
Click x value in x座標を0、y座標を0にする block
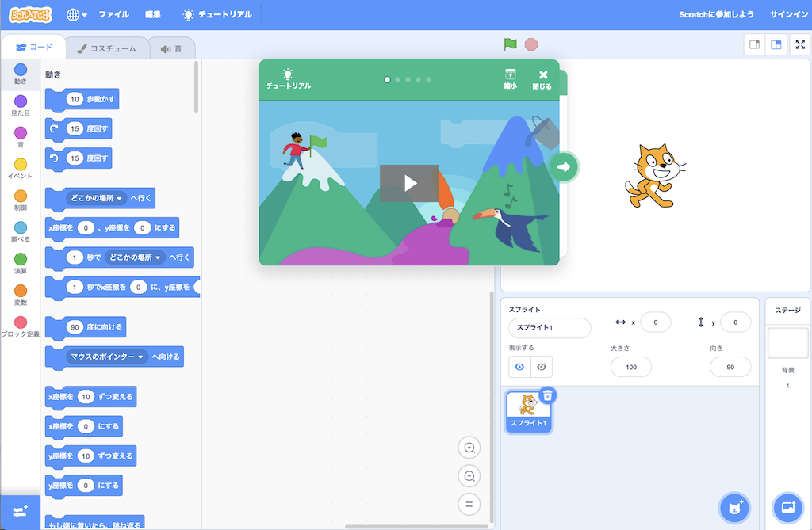pos(86,227)
